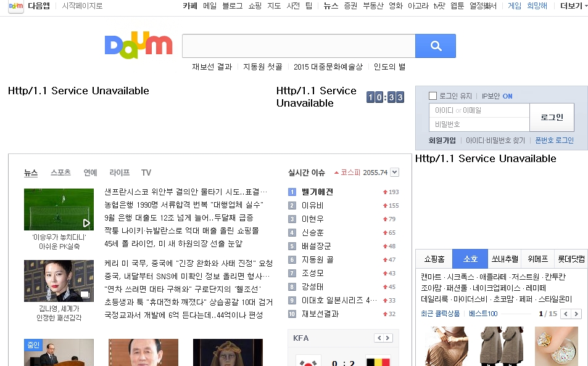Open trending keyword 벨기에전

[x=317, y=192]
